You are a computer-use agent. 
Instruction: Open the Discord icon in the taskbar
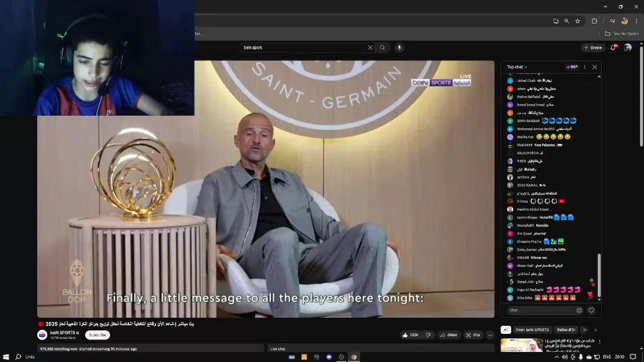(x=329, y=357)
